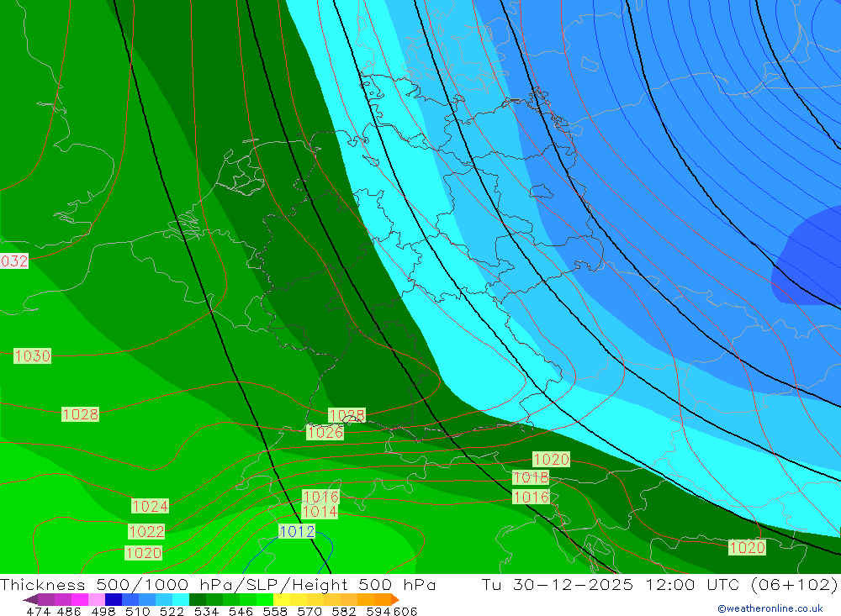Click the 498 legend value
841x616 pixels.
coord(103,611)
